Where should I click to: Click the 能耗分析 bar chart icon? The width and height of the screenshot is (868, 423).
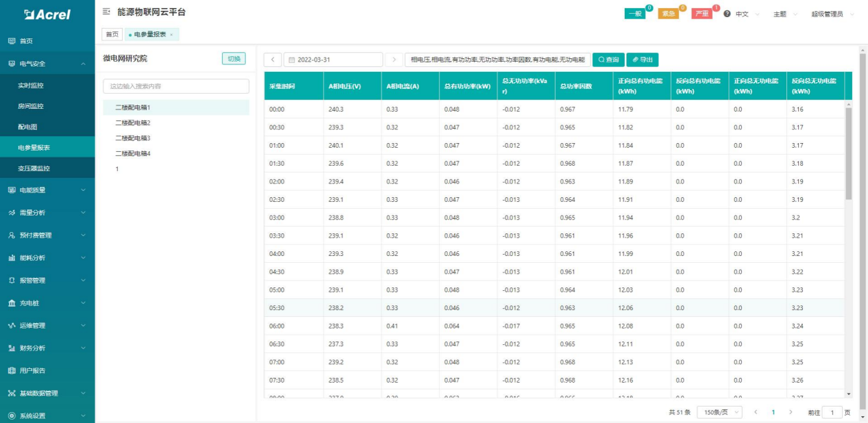(x=12, y=257)
